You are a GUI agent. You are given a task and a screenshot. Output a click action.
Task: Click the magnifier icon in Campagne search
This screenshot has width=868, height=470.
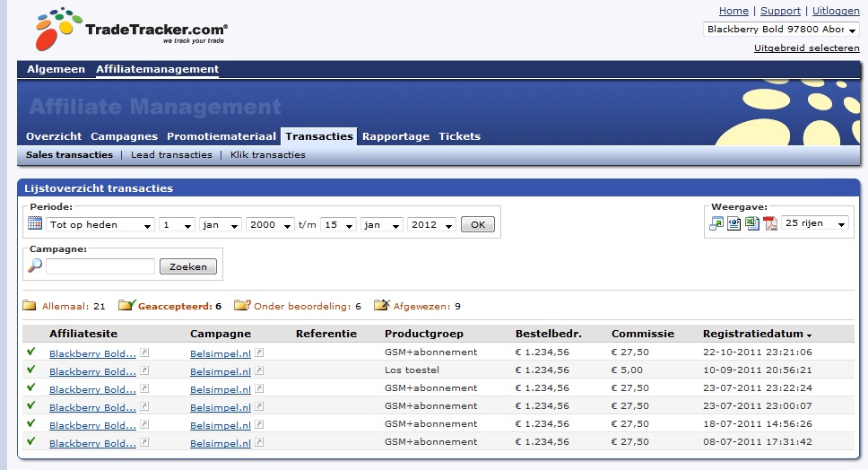35,265
